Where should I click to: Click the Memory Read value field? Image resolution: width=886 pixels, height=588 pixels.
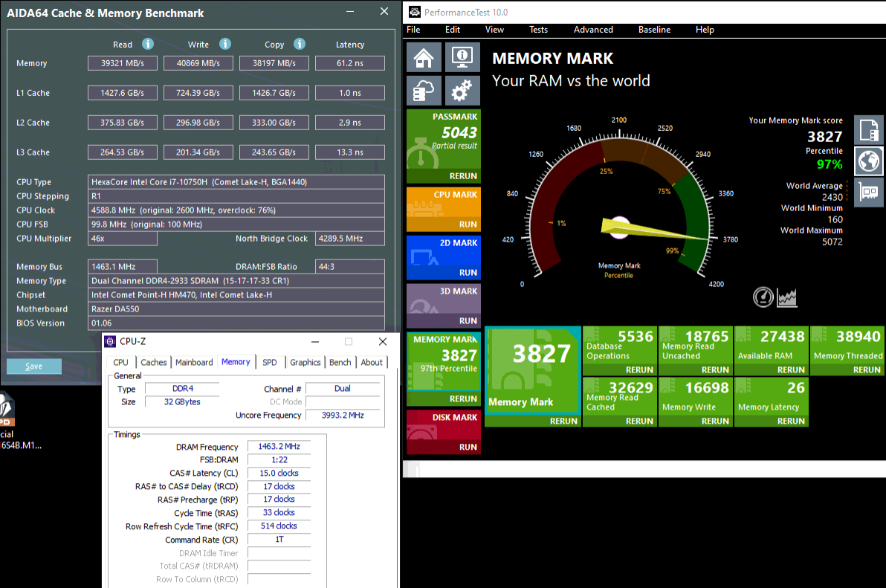click(x=123, y=63)
